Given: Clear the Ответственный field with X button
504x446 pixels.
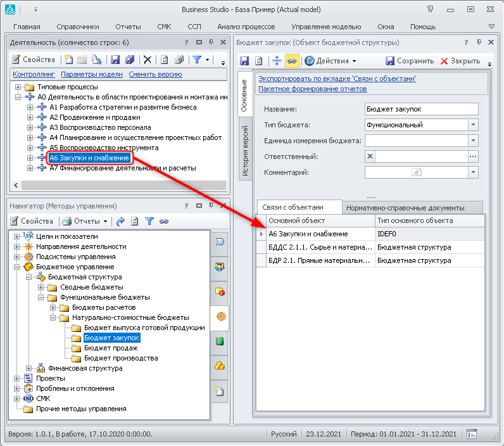Looking at the screenshot, I should pos(370,156).
